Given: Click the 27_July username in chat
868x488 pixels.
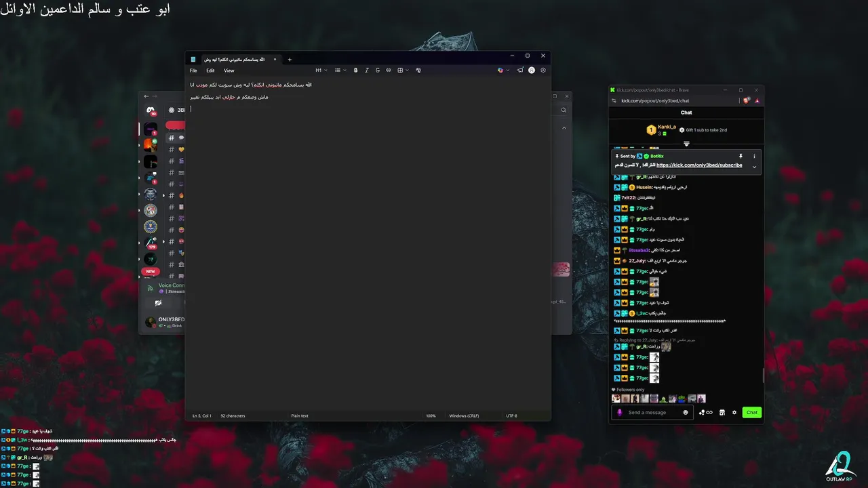Looking at the screenshot, I should click(637, 261).
